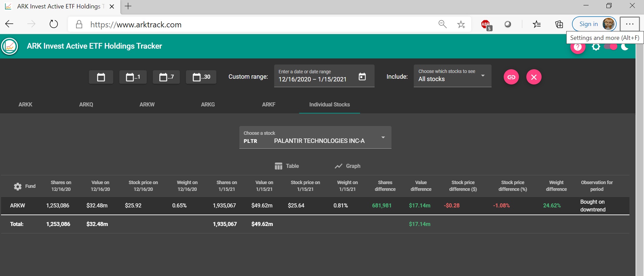Image resolution: width=644 pixels, height=276 pixels.
Task: Expand the Choose which stocks to see dropdown
Action: click(x=452, y=76)
